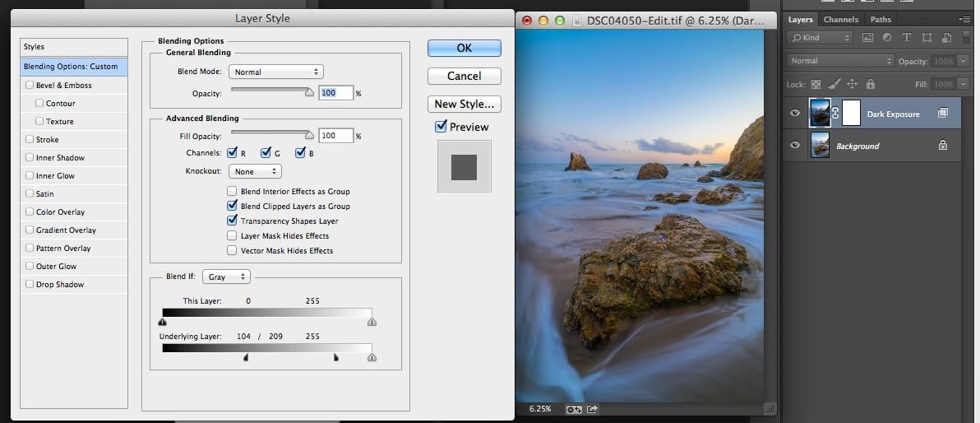Screen dimensions: 980x423
Task: Open the Knockout dropdown
Action: coord(255,171)
